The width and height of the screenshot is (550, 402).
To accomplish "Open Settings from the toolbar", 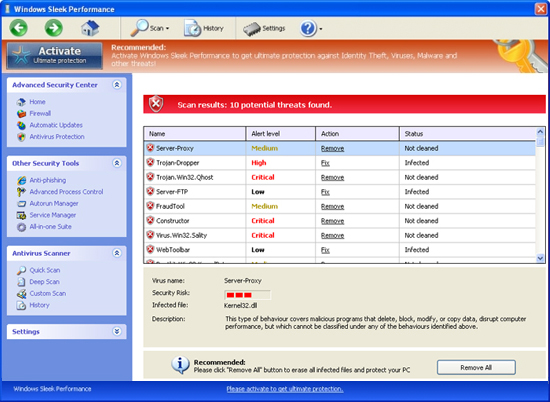I will click(264, 28).
